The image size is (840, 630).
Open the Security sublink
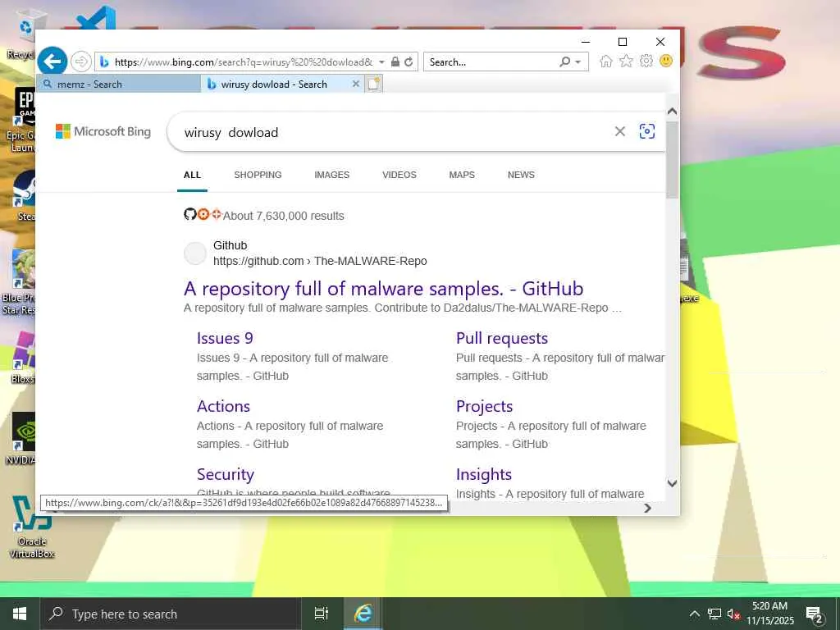click(x=225, y=474)
